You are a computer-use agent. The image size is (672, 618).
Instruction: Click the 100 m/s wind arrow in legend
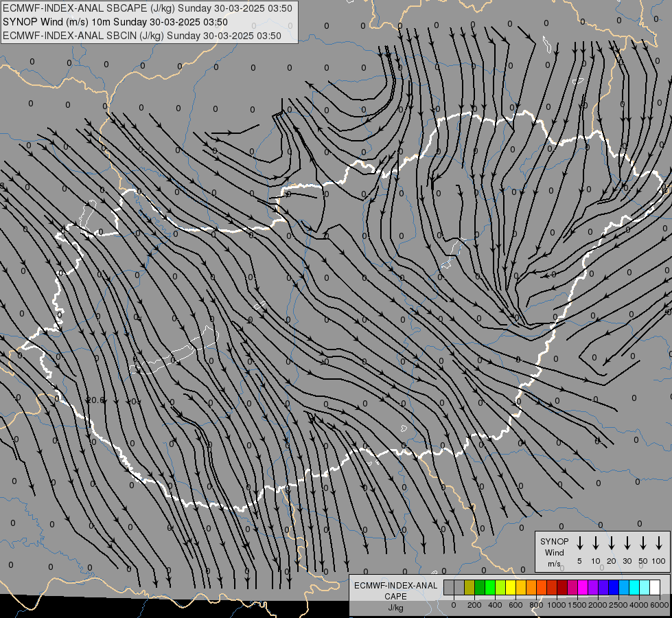[x=659, y=543]
